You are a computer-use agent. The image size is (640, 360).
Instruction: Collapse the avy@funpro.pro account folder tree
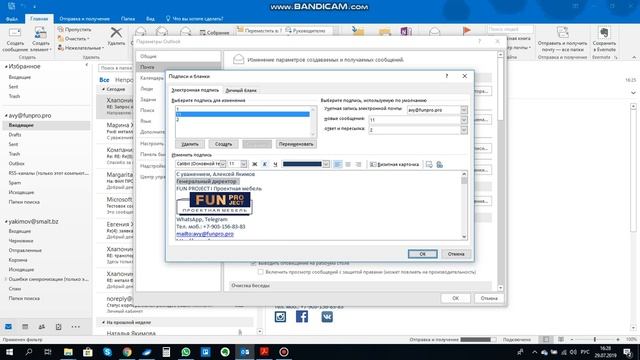tap(6, 116)
